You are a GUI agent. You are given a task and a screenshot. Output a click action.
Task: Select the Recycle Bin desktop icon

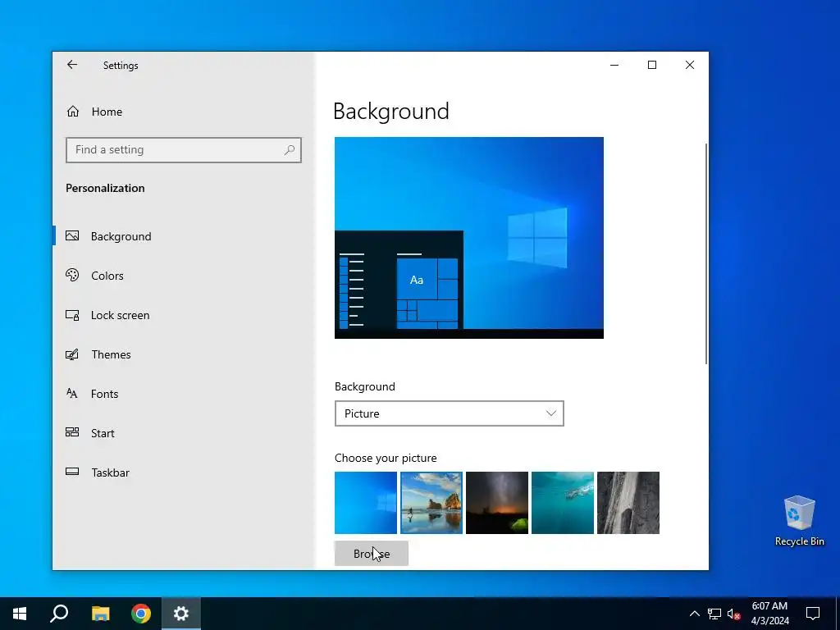(x=799, y=521)
